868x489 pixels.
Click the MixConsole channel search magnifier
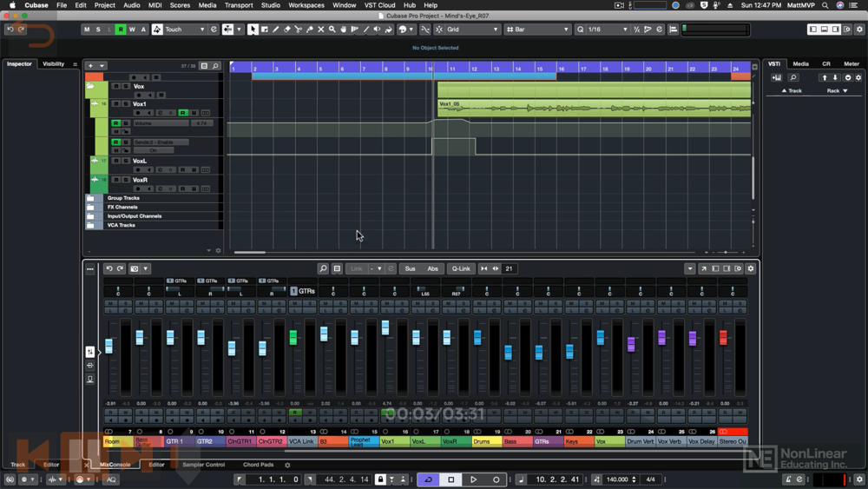point(323,268)
